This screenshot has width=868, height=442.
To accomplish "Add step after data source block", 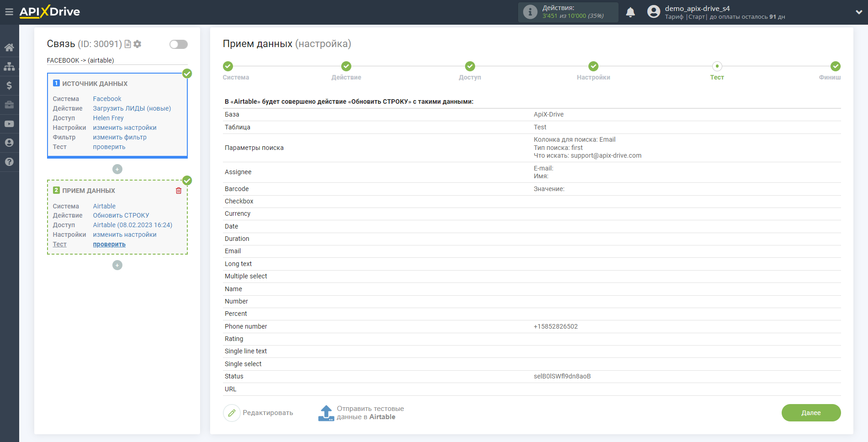I will click(x=117, y=169).
